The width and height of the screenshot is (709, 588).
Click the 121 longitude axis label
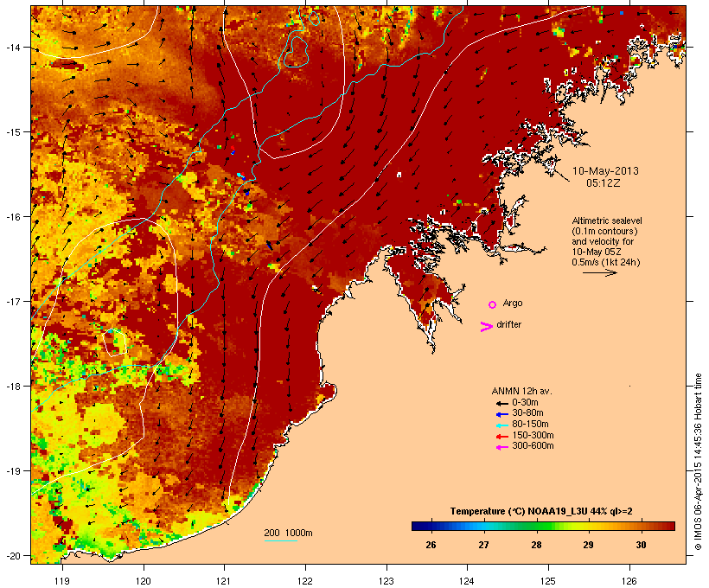point(224,581)
